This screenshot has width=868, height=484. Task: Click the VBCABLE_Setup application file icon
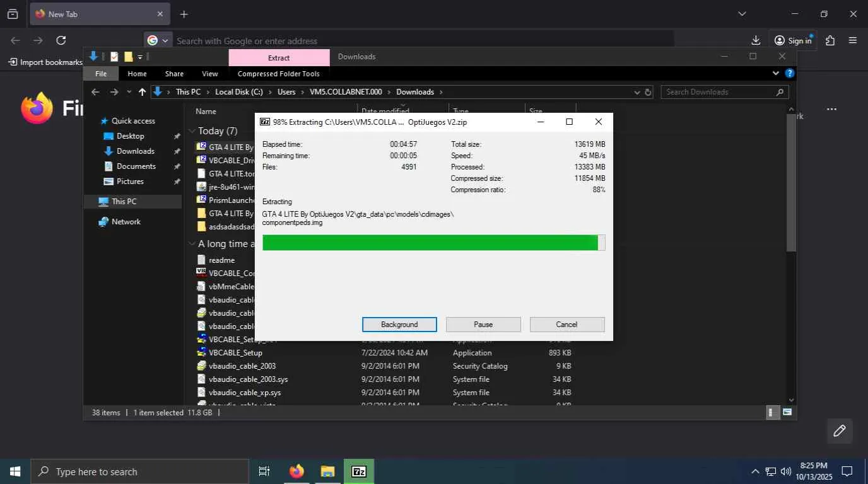point(201,352)
